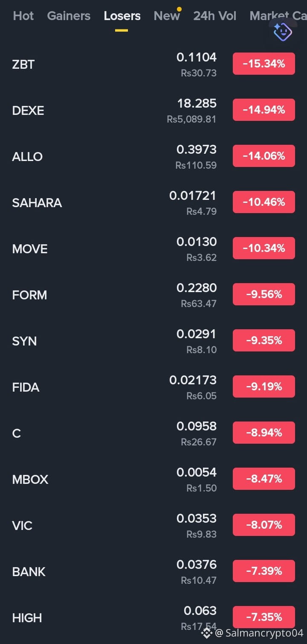
Task: Tap the MOVE -10.34% change badge
Action: click(x=264, y=248)
